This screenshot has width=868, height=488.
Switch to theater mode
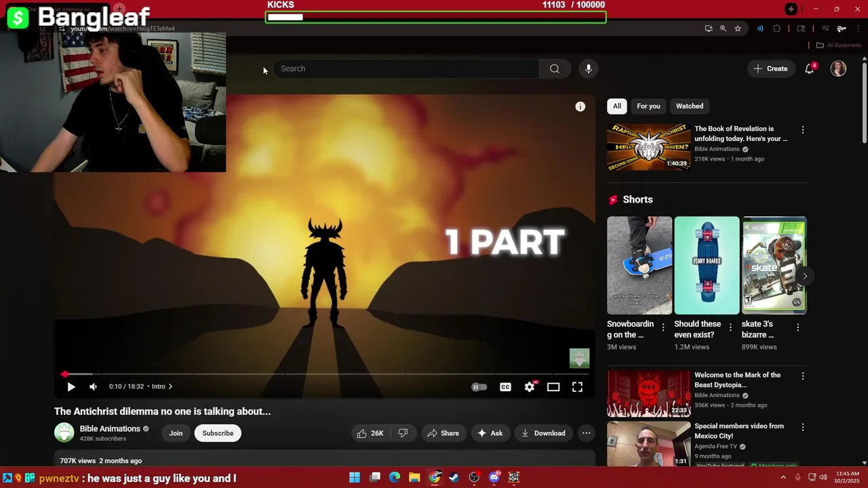(x=553, y=387)
